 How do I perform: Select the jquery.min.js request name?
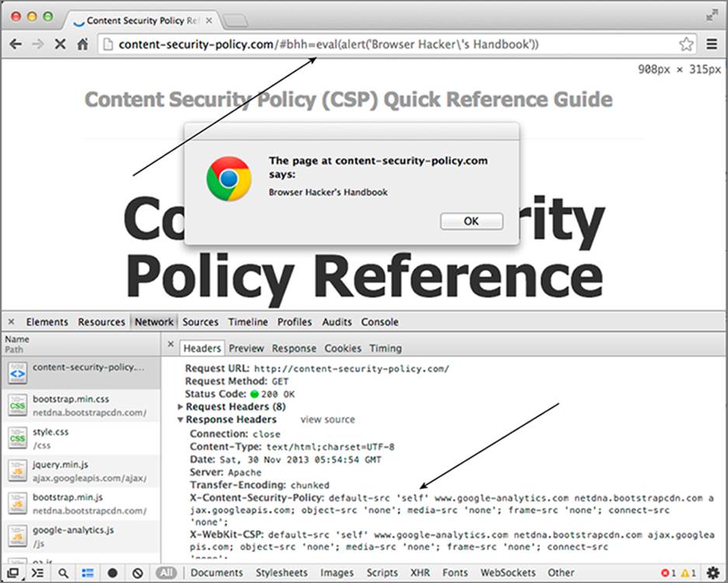coord(61,464)
